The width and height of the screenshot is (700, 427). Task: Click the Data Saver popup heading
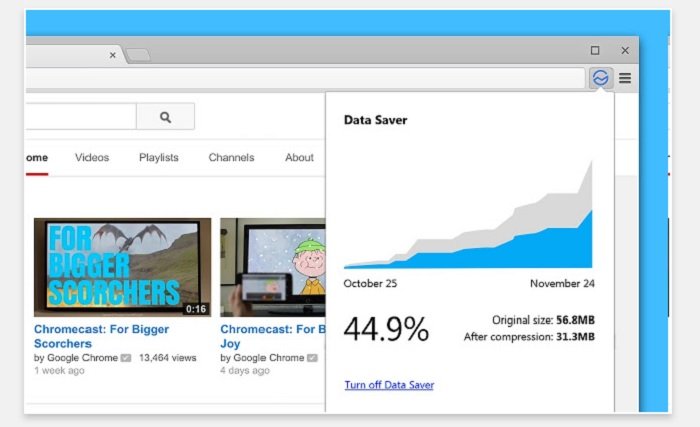375,120
